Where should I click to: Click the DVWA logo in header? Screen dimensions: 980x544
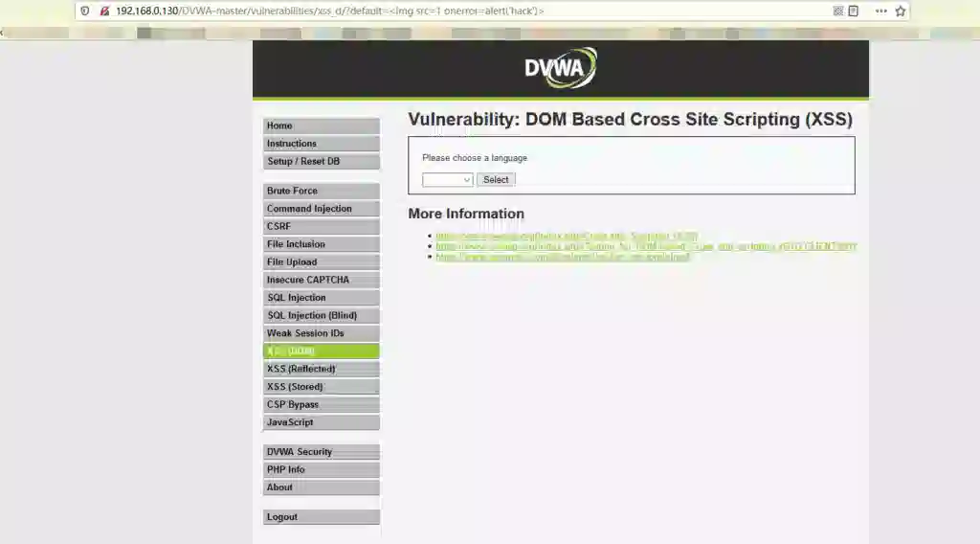(561, 68)
